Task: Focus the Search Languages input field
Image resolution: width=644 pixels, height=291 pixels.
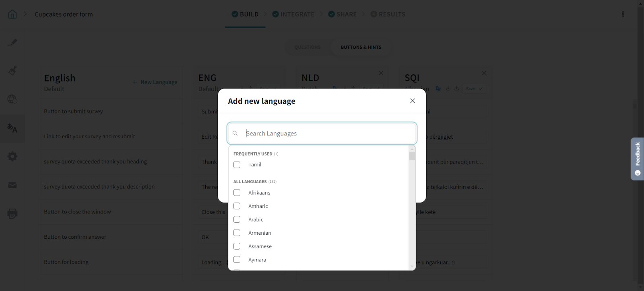Action: coord(326,133)
